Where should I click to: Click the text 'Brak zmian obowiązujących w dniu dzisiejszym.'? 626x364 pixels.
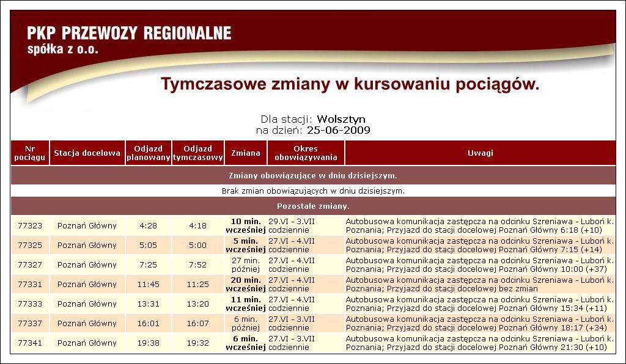tap(313, 191)
